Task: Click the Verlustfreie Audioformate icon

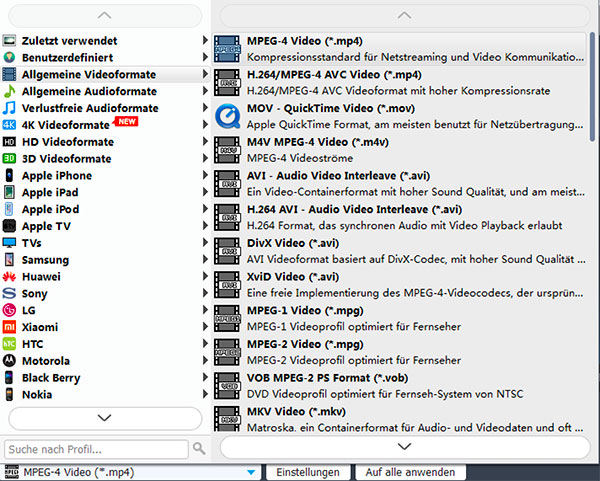Action: [x=9, y=108]
